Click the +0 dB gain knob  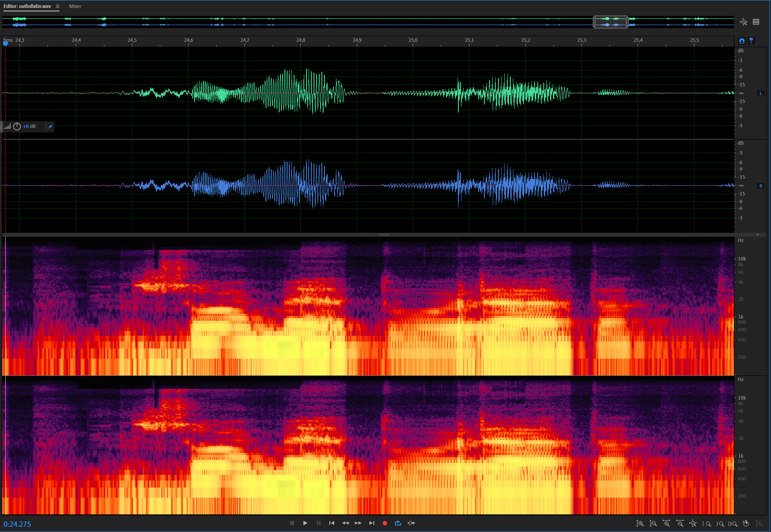coord(17,127)
